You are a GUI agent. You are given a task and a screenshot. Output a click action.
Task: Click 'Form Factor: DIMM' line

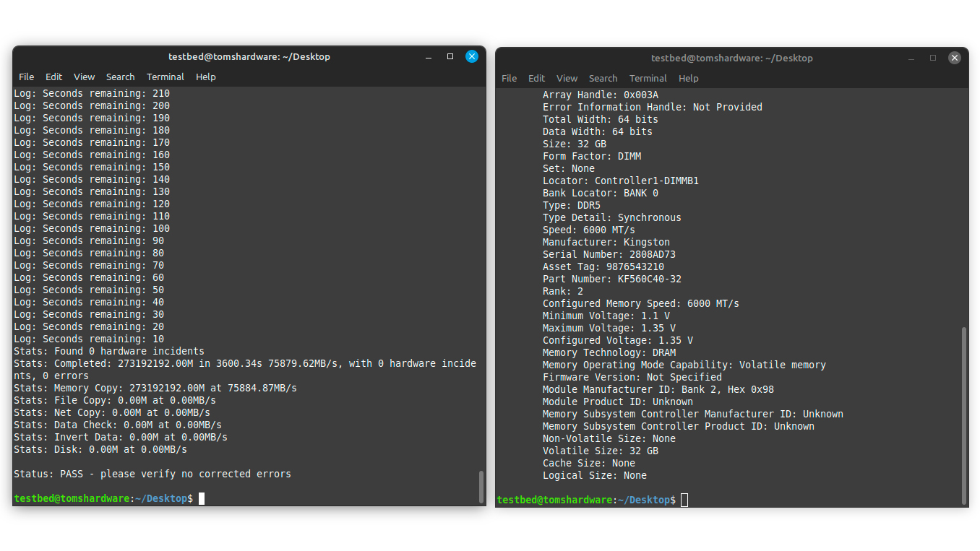pyautogui.click(x=592, y=156)
